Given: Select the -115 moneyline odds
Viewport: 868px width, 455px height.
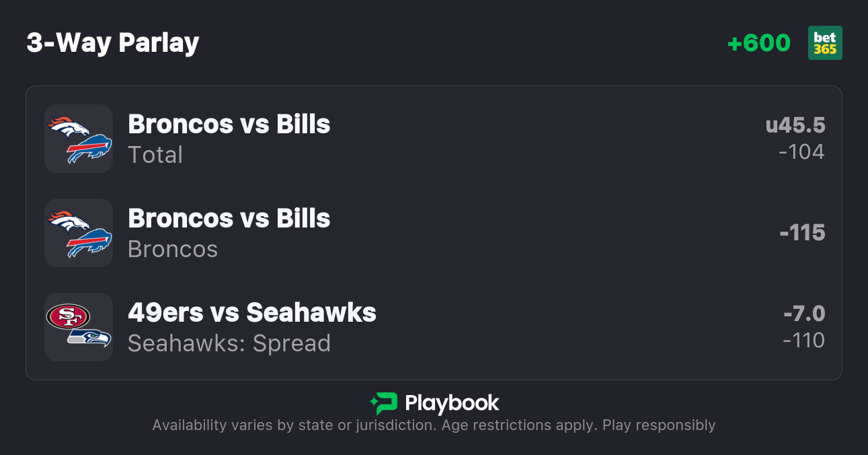Looking at the screenshot, I should click(802, 233).
